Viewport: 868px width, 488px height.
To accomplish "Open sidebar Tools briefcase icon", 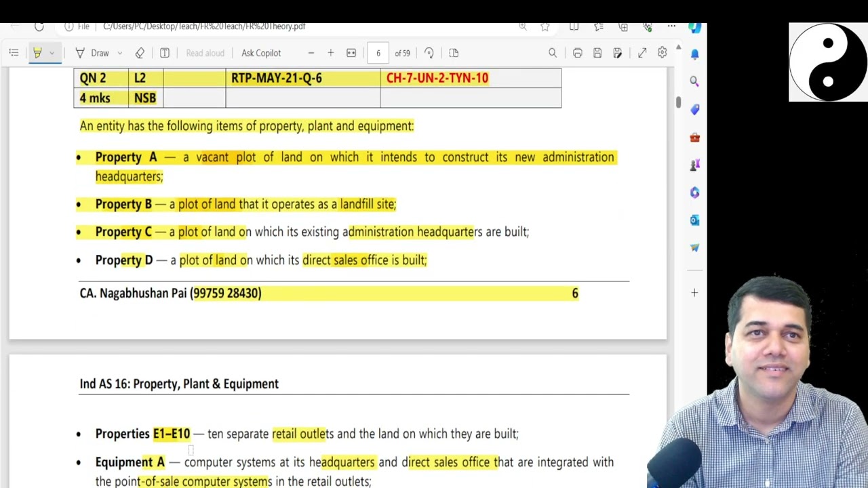I will (694, 137).
